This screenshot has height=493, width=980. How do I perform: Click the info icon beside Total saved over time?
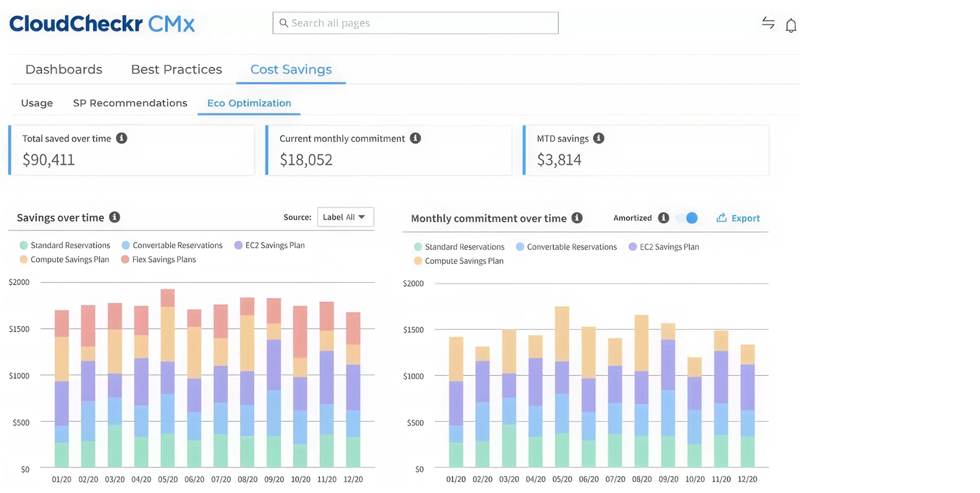(x=121, y=138)
